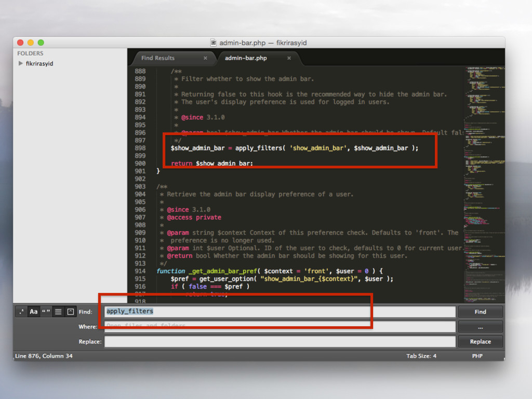The width and height of the screenshot is (532, 399).
Task: Open the PHP syntax selector
Action: coord(477,356)
